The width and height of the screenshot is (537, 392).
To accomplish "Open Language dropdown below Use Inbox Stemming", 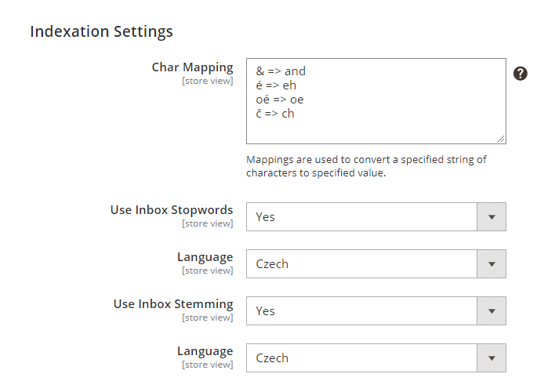I will [362, 358].
